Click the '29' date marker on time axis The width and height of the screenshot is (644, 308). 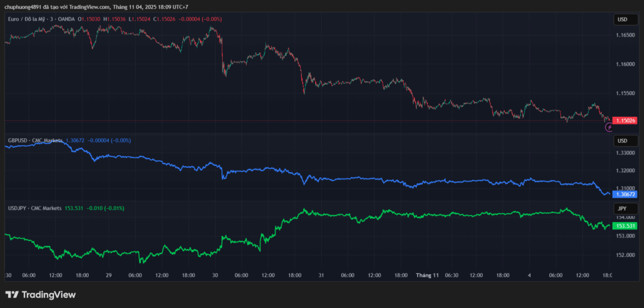coord(109,275)
